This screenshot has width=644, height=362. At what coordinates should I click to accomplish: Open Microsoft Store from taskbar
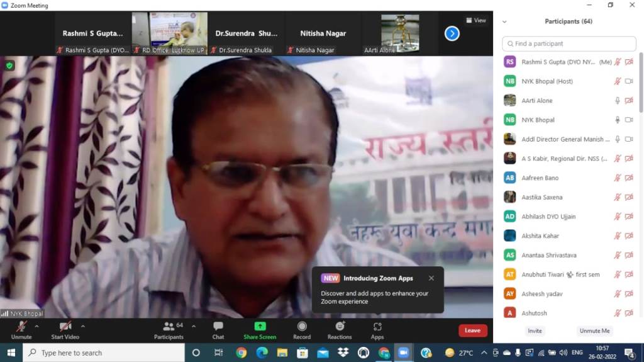(x=303, y=353)
